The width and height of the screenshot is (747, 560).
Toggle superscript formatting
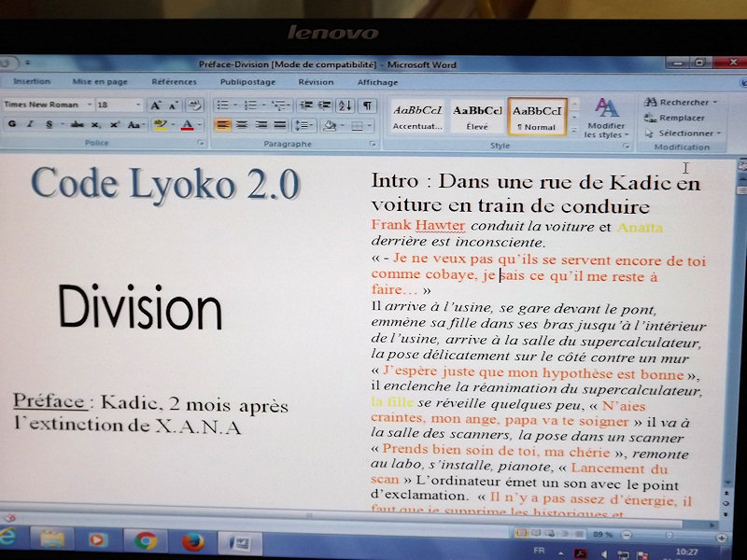115,124
